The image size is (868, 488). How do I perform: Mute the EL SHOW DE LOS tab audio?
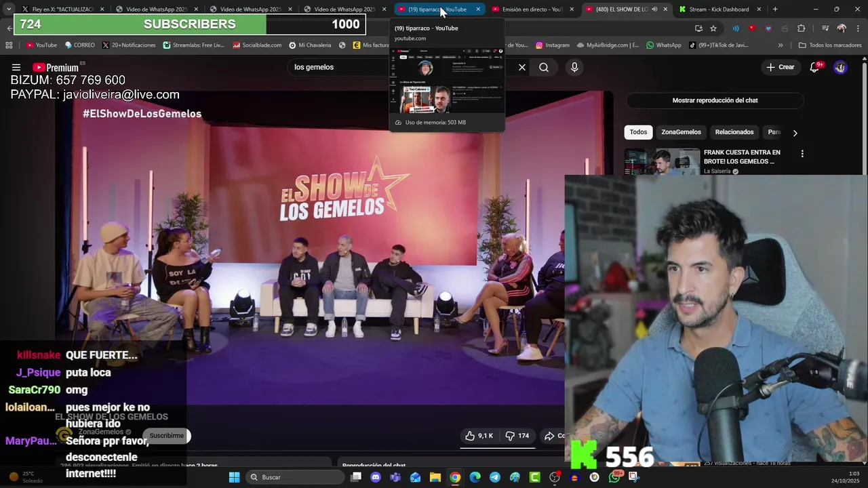[x=654, y=9]
